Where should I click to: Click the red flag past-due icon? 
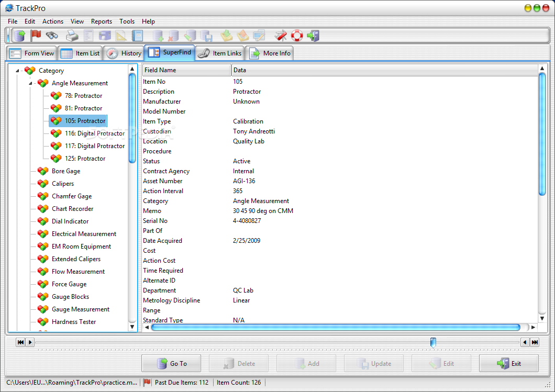[x=36, y=36]
